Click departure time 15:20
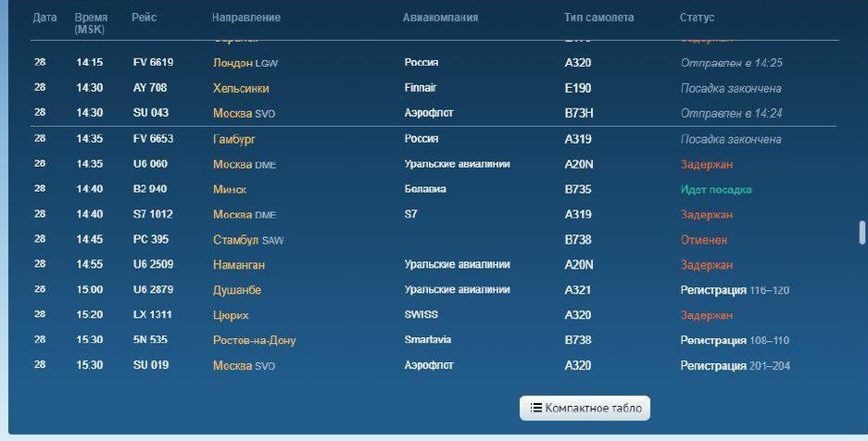Screen dimensions: 868x441 tap(90, 315)
